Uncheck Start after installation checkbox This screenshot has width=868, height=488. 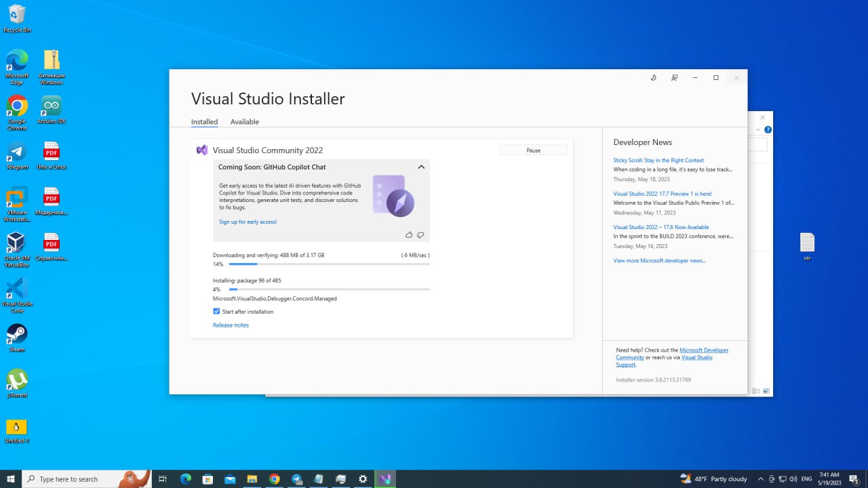click(x=216, y=312)
